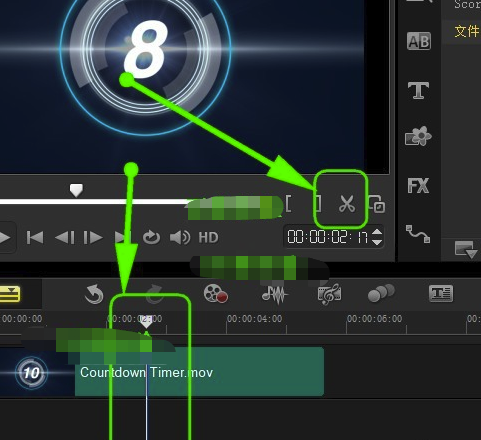This screenshot has width=481, height=440.
Task: Open the Transitions AB library panel
Action: [x=419, y=41]
